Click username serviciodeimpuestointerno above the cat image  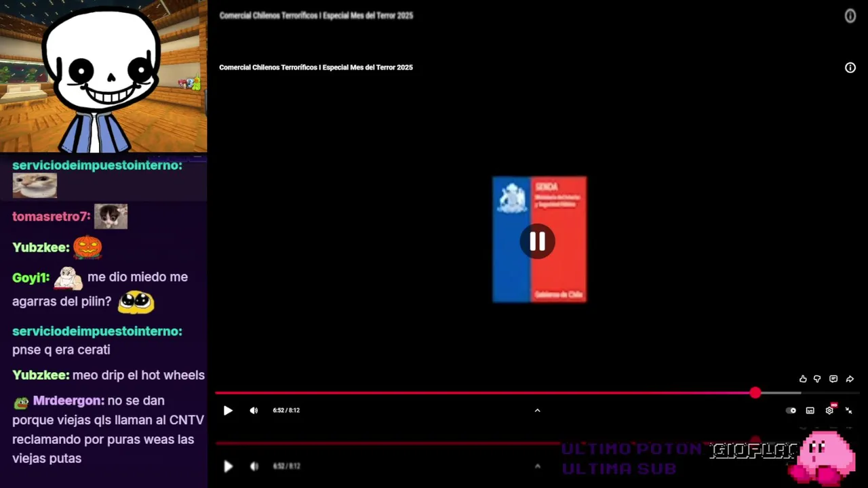click(x=97, y=165)
